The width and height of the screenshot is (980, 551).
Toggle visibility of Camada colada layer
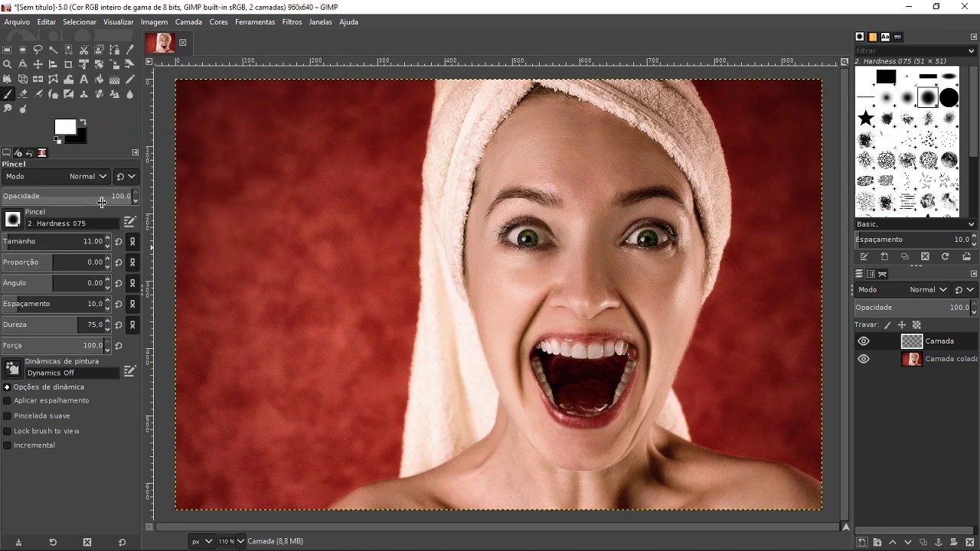point(864,359)
